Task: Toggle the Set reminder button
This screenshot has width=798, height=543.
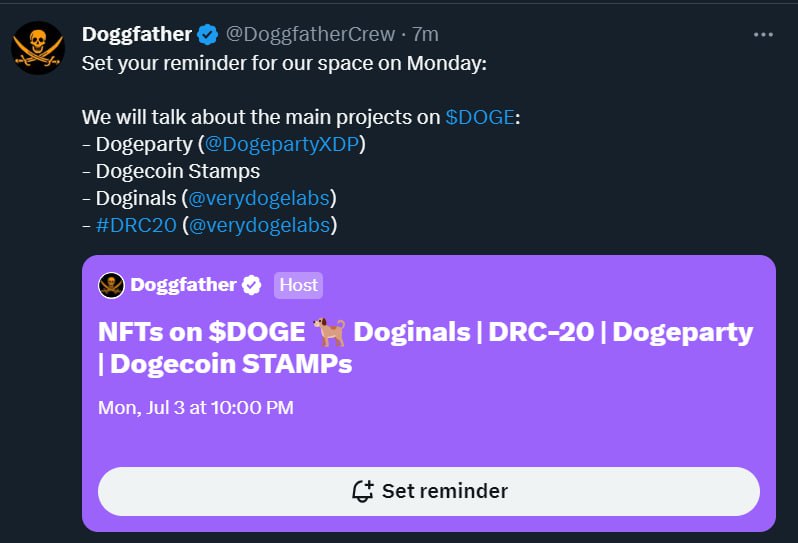Action: pos(429,491)
